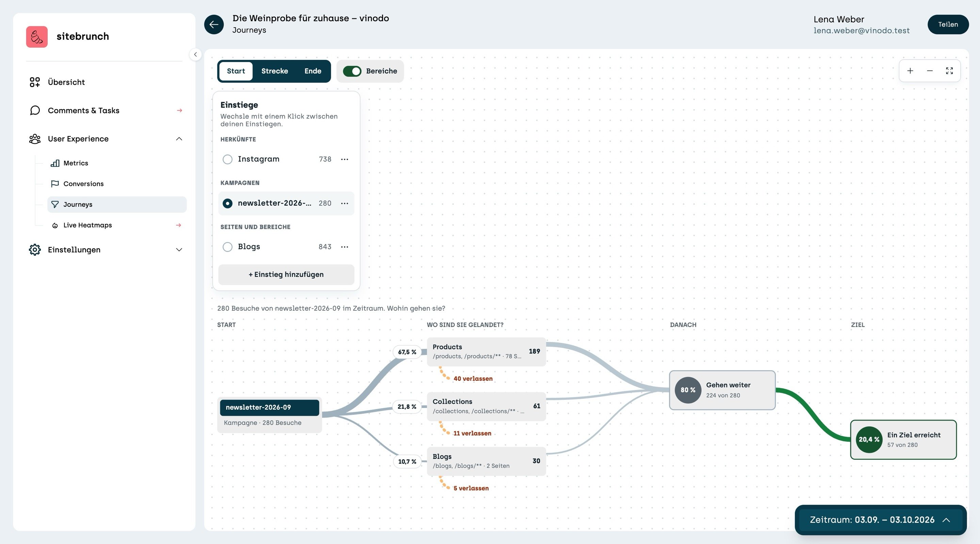
Task: Collapse the sidebar with the chevron handle
Action: tap(195, 54)
